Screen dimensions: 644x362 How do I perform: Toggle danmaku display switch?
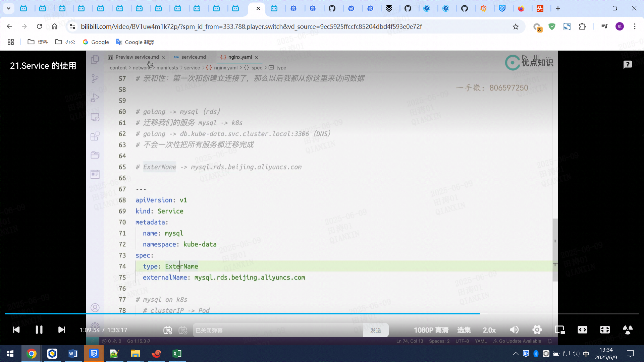(167, 330)
